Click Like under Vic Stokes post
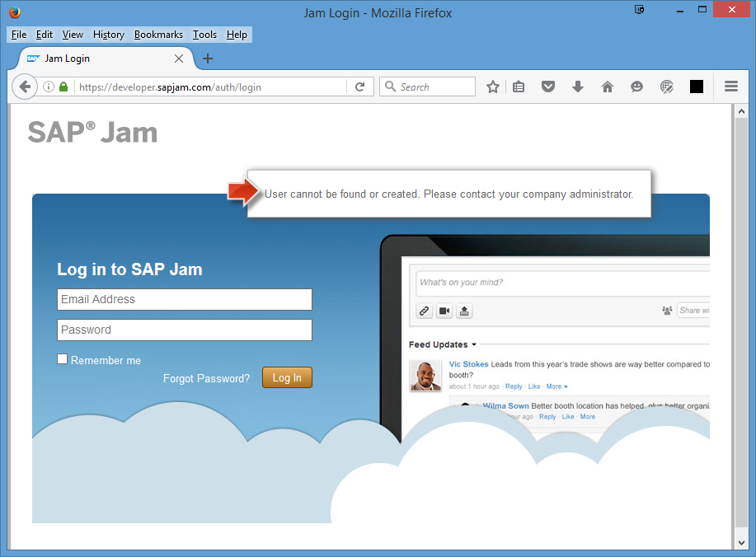 pyautogui.click(x=534, y=386)
